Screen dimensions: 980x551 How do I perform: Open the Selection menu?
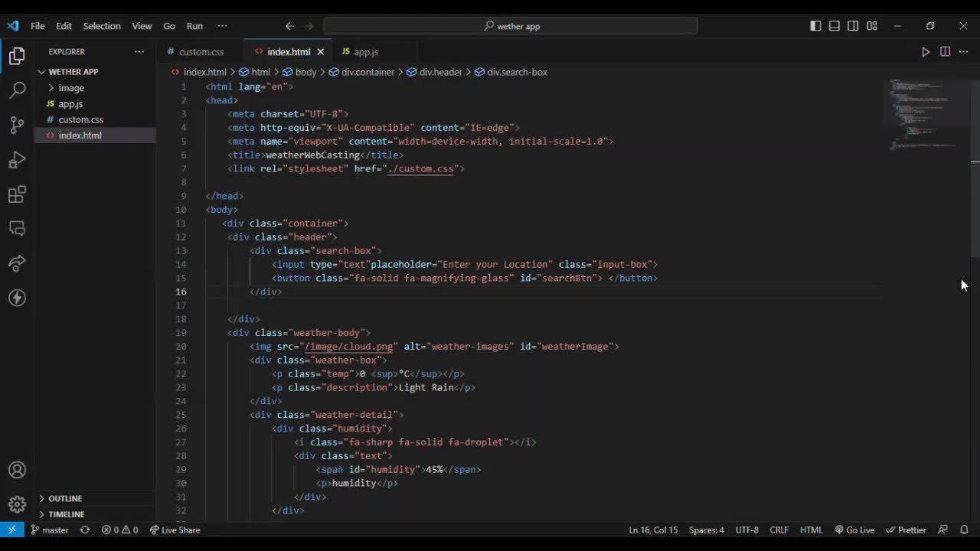click(x=102, y=26)
